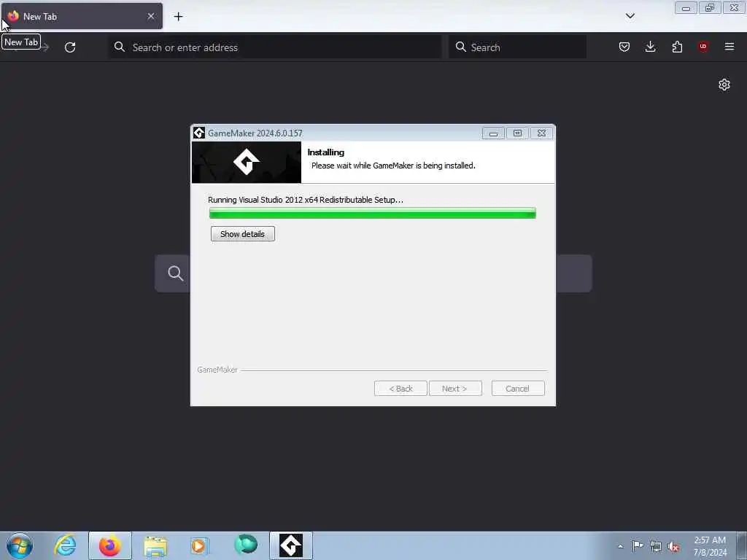Close the GameMaker installer window
Screen dimensions: 747x560
click(542, 133)
